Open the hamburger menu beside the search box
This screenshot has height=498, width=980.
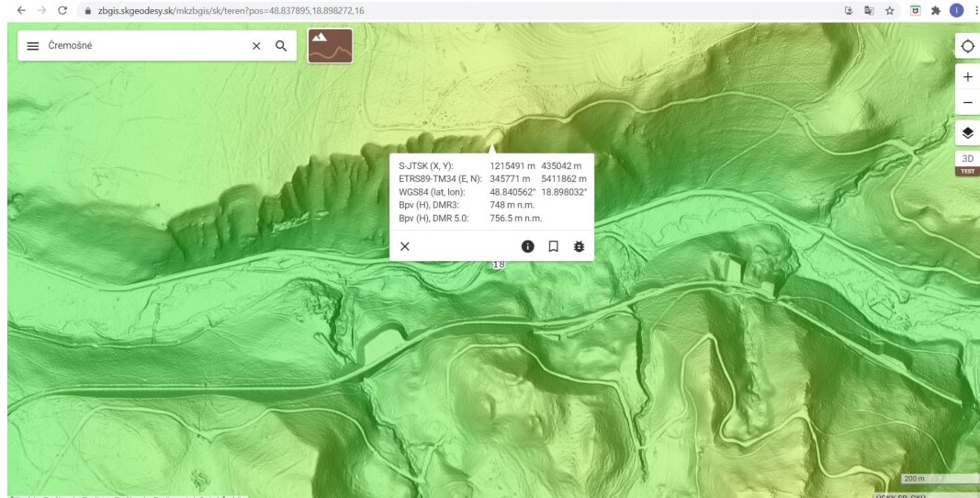coord(32,46)
